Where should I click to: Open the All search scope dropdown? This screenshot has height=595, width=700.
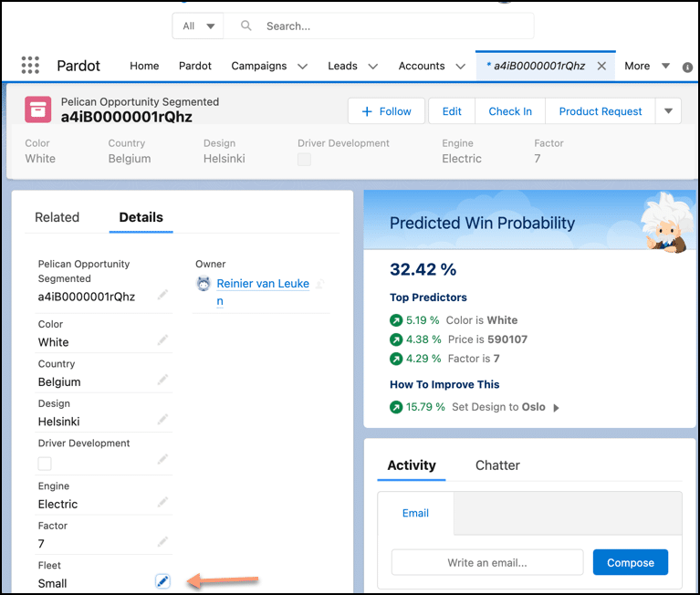pyautogui.click(x=198, y=26)
